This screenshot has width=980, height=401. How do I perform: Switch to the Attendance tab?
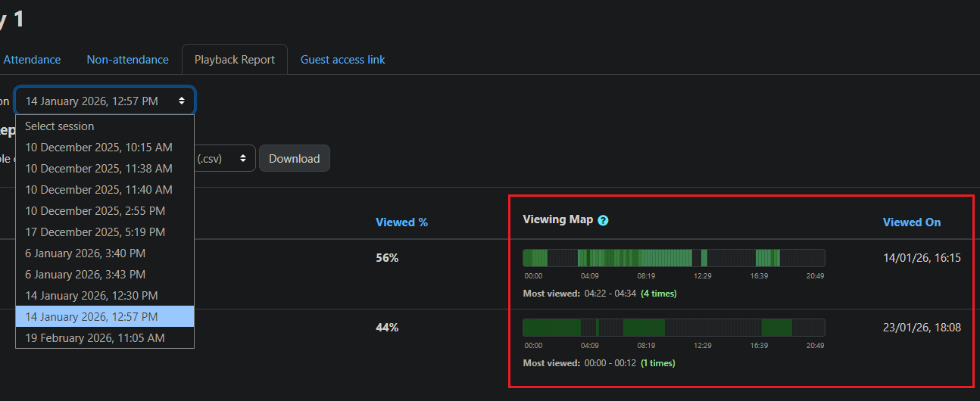point(33,59)
